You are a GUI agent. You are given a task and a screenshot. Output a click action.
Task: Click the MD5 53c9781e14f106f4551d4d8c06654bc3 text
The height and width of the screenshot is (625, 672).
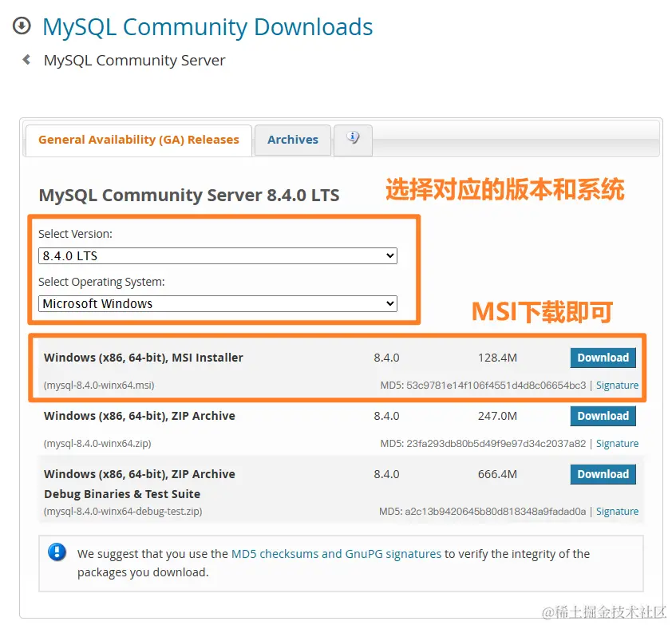483,385
